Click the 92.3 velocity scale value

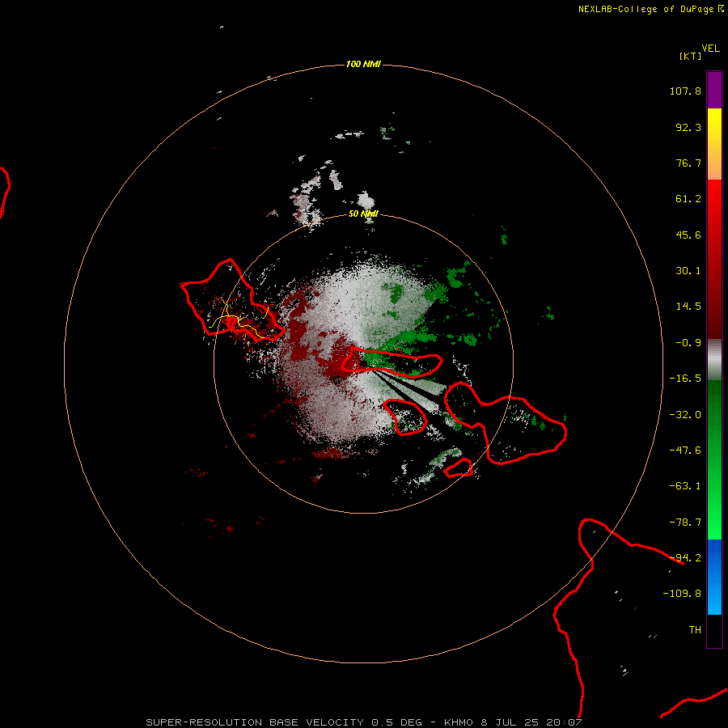[688, 127]
